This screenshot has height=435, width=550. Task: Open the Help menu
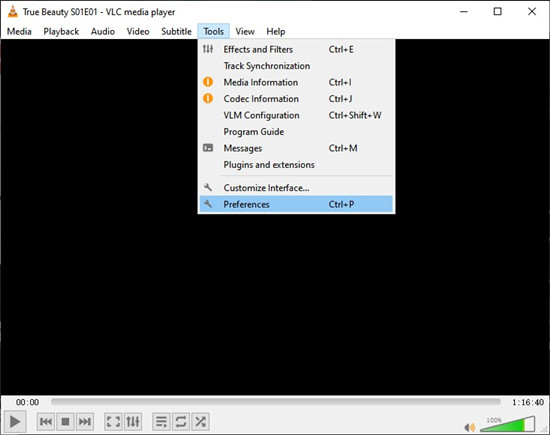tap(276, 32)
